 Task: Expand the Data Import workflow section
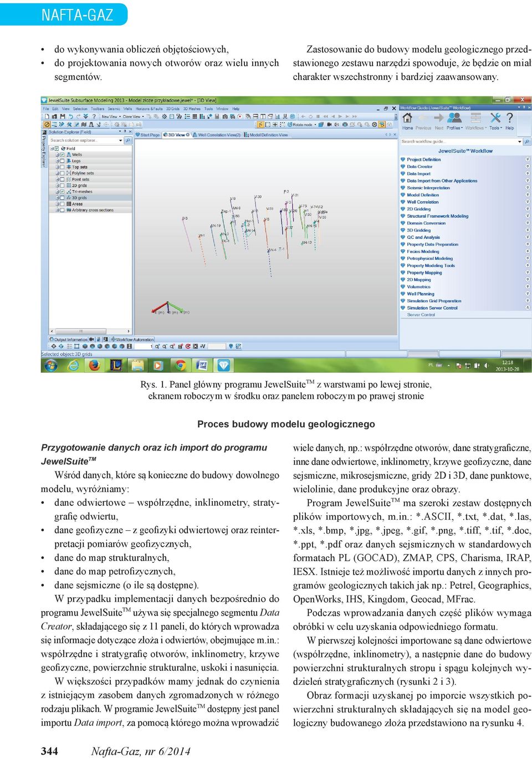[528, 173]
